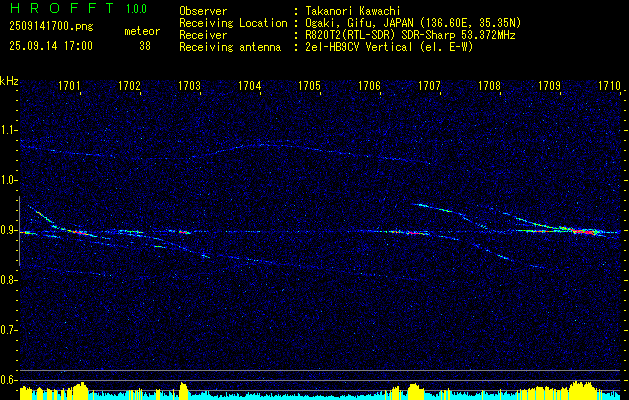The image size is (629, 400).
Task: Click the kHz axis unit label
Action: pyautogui.click(x=9, y=81)
